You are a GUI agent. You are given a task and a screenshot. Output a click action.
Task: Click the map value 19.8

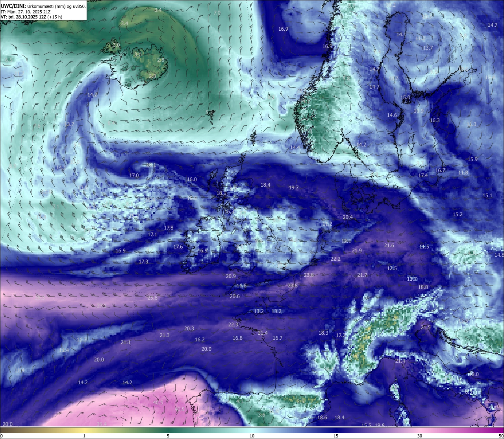[380, 425]
